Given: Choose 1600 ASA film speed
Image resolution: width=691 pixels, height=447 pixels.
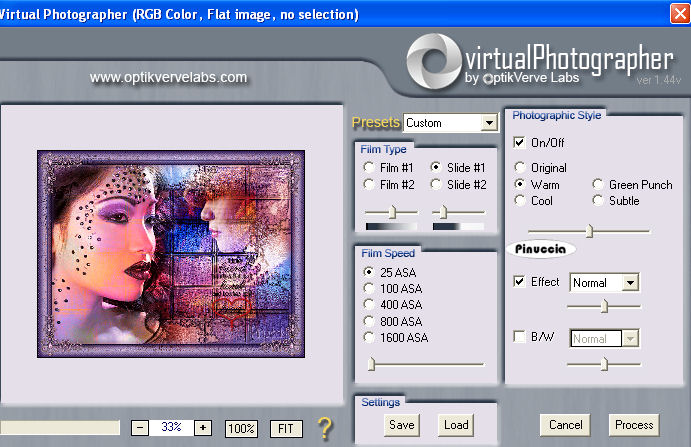Looking at the screenshot, I should pyautogui.click(x=369, y=338).
